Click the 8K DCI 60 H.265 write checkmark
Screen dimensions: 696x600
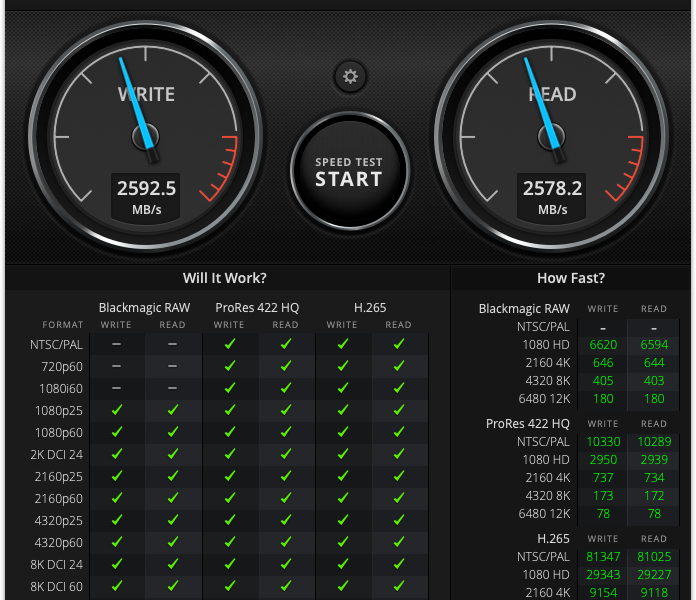(342, 586)
